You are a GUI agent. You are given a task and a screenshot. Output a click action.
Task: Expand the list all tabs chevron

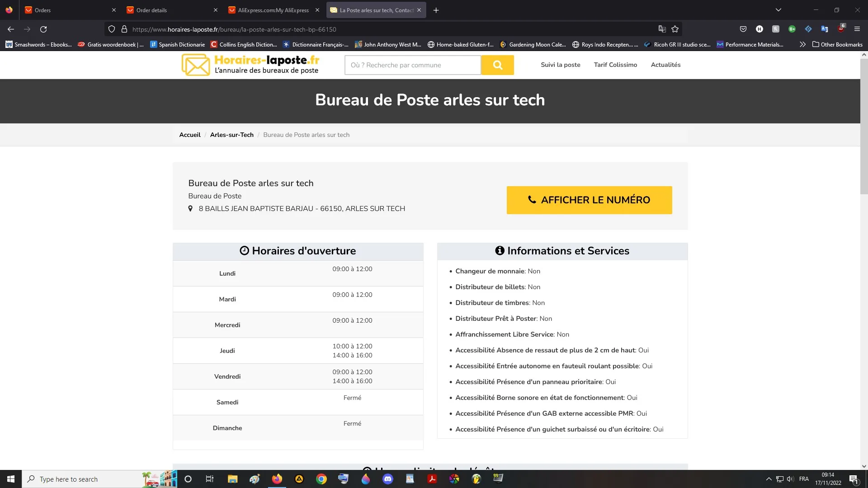[778, 10]
